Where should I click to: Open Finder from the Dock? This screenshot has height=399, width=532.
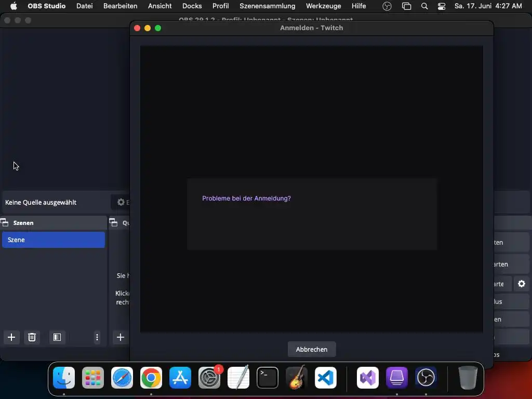click(x=64, y=378)
